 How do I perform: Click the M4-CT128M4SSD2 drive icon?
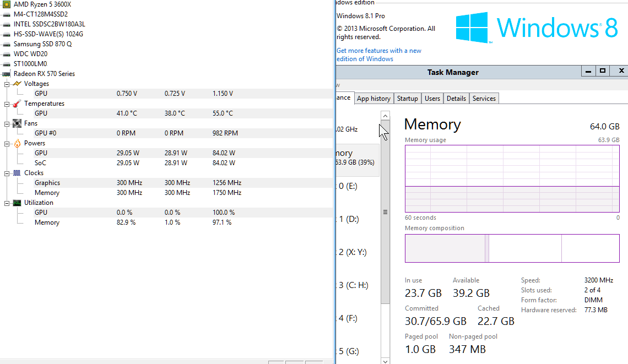7,14
